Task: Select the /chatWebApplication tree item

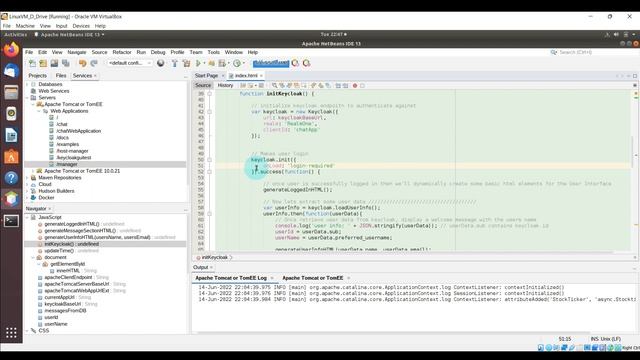Action: [78, 131]
